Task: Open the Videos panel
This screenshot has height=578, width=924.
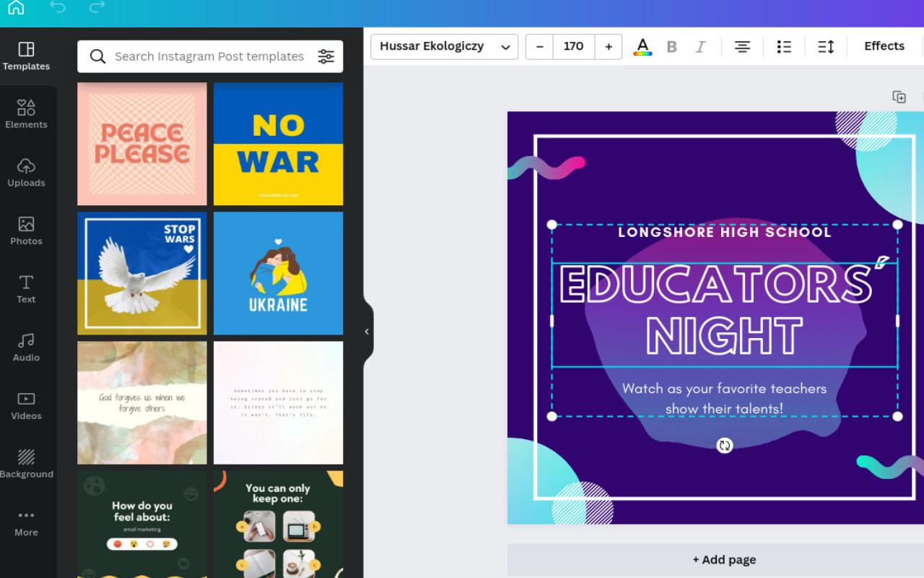Action: coord(26,406)
